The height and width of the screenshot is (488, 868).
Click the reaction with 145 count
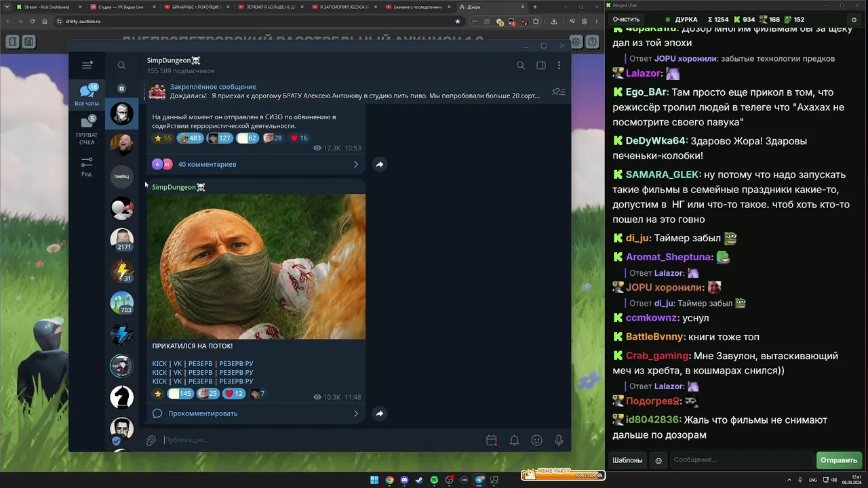point(180,394)
